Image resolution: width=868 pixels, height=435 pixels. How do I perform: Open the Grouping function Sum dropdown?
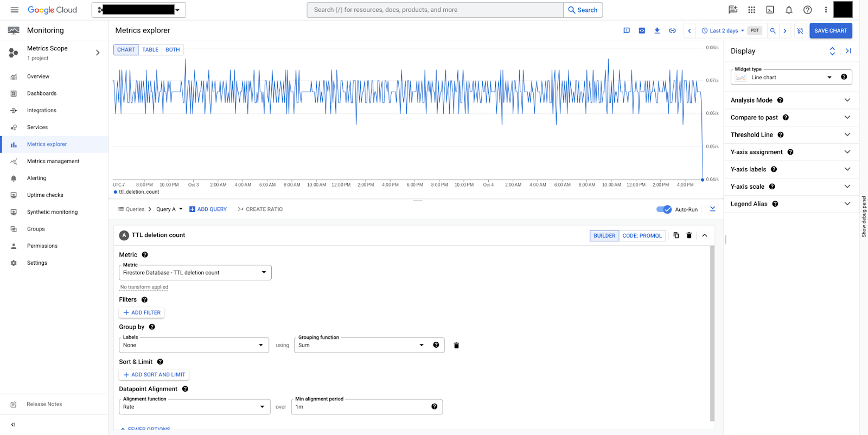pos(361,346)
